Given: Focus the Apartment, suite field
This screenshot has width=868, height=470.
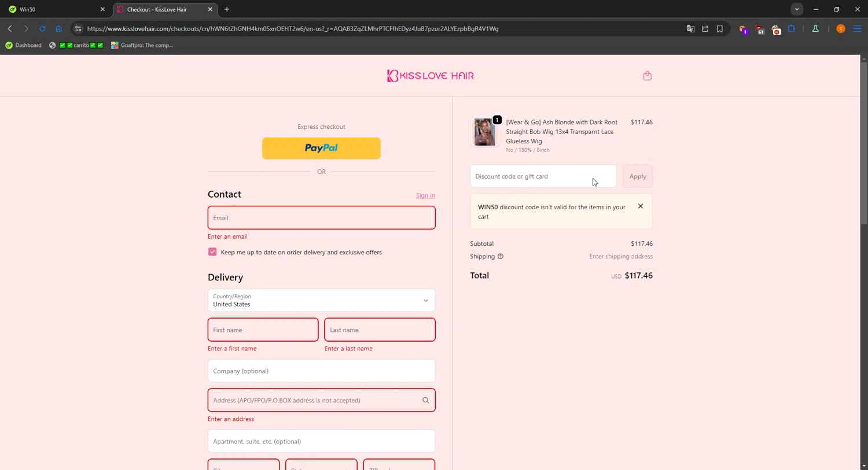Looking at the screenshot, I should pos(321,441).
